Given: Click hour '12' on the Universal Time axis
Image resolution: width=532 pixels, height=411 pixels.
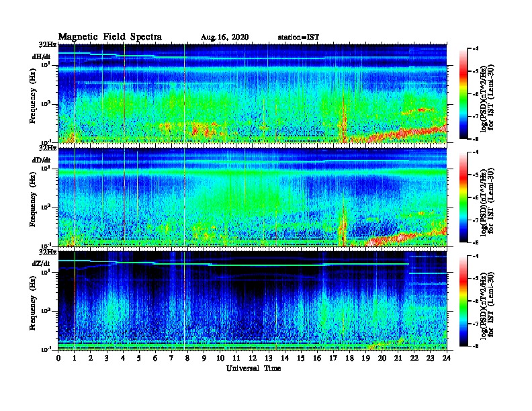Looking at the screenshot, I should [x=253, y=358].
